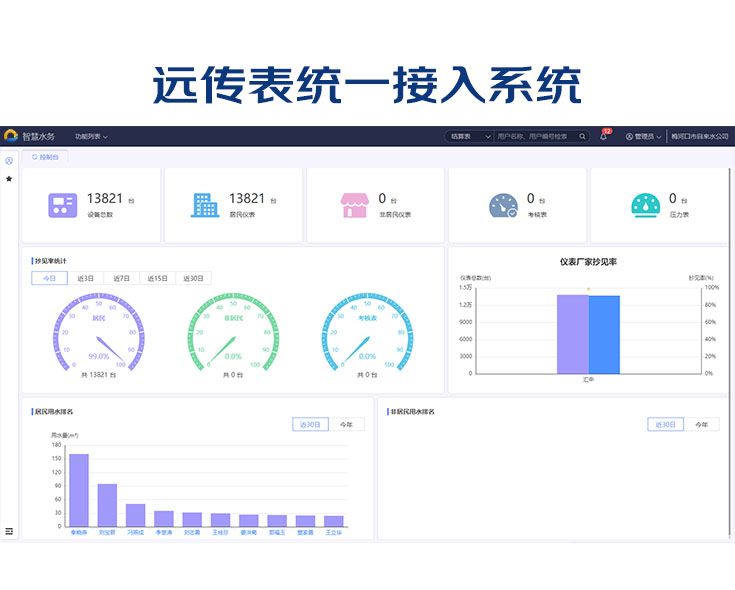Viewport: 735px width, 590px height.
Task: Click tallest bar in 居民用水排名 chart
Action: (x=78, y=489)
